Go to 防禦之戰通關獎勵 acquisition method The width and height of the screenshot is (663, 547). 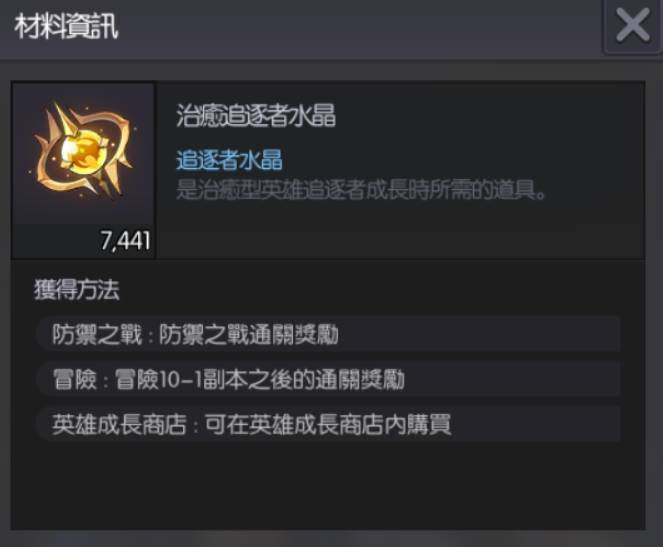click(x=249, y=335)
